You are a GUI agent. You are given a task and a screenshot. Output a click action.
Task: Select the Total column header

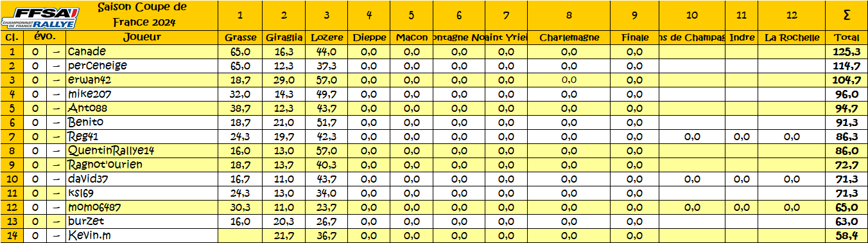tap(845, 38)
